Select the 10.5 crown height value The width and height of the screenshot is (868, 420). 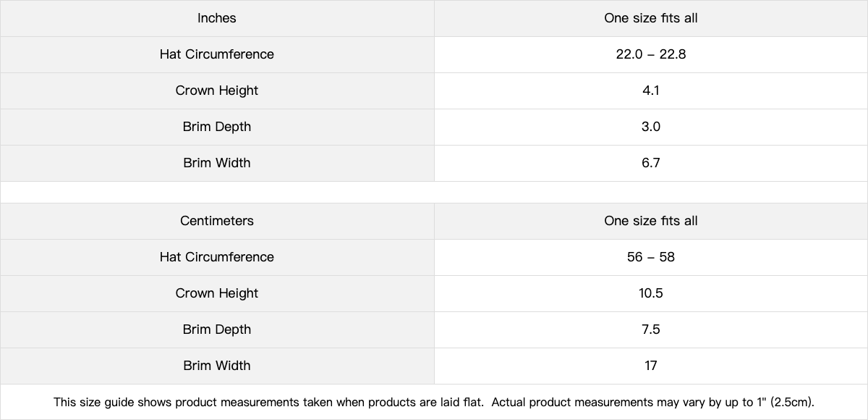(x=651, y=293)
